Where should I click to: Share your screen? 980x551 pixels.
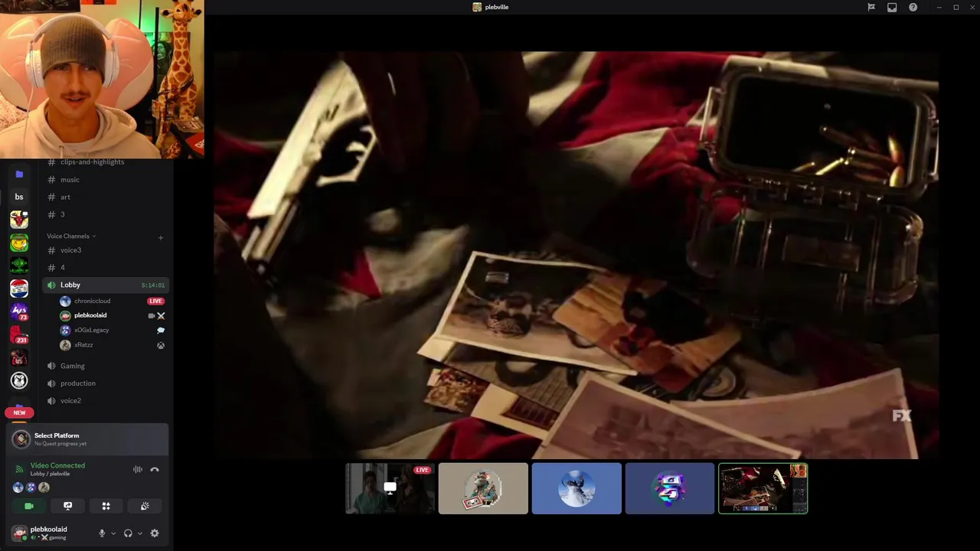(67, 506)
